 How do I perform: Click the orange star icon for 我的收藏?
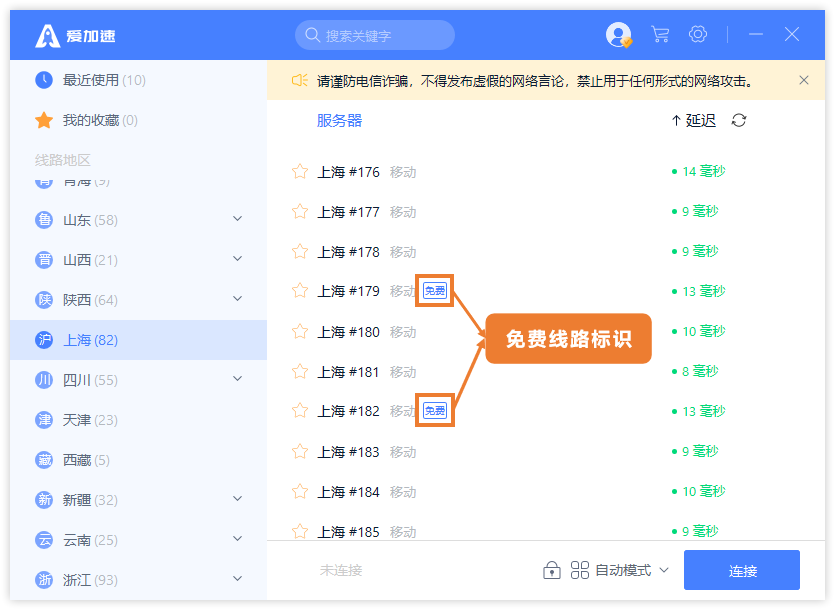[44, 120]
